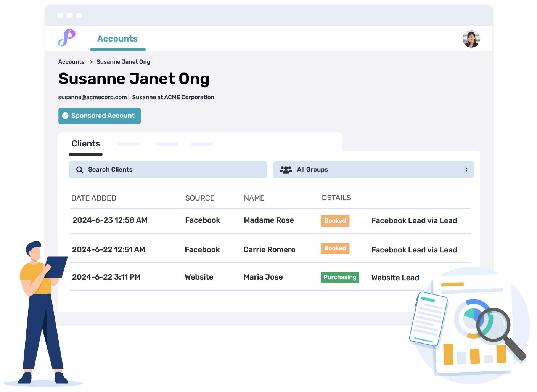Click the document report illustration icon
Screen dimensions: 537x392
pos(428,319)
